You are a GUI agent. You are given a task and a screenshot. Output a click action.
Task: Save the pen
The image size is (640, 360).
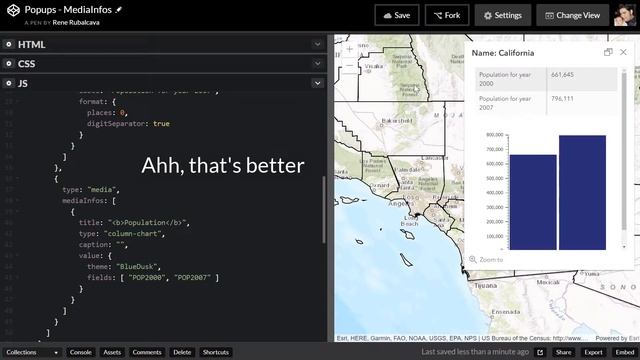point(397,16)
